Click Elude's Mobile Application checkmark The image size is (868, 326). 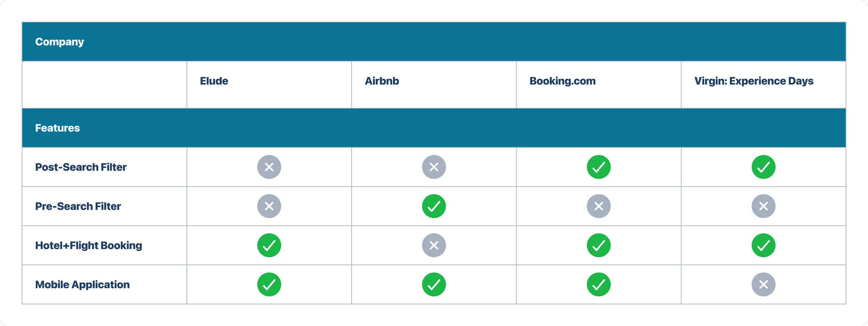tap(269, 284)
